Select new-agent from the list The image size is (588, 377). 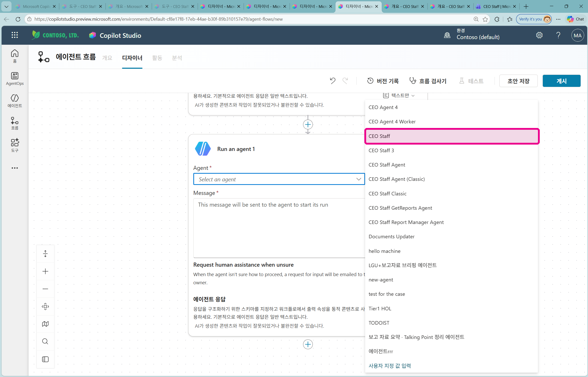[x=451, y=280]
